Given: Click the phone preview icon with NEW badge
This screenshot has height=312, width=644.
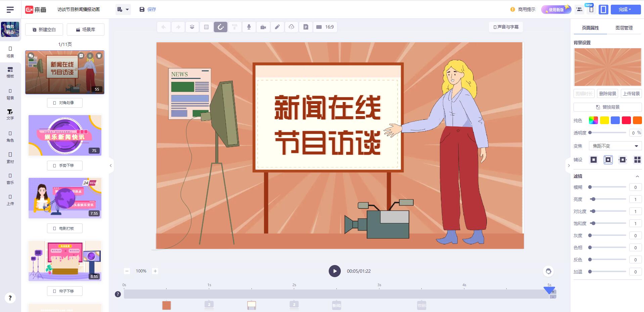Looking at the screenshot, I should (591, 9).
